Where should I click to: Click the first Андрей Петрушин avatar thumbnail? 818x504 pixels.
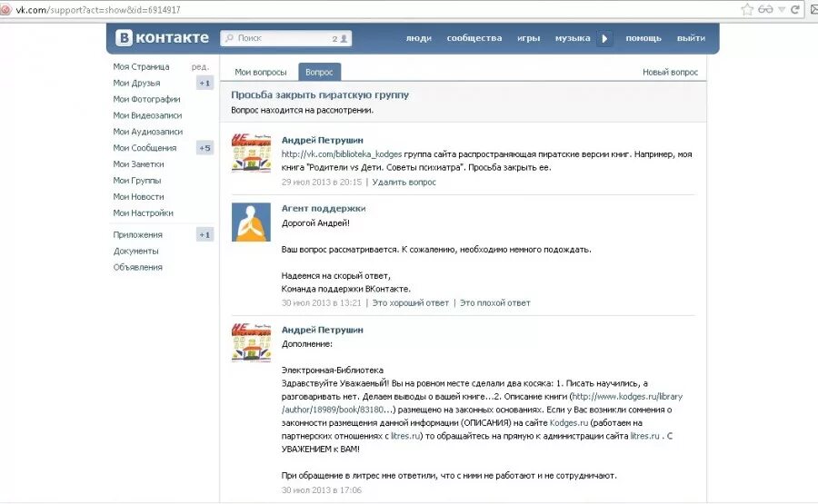pyautogui.click(x=251, y=153)
